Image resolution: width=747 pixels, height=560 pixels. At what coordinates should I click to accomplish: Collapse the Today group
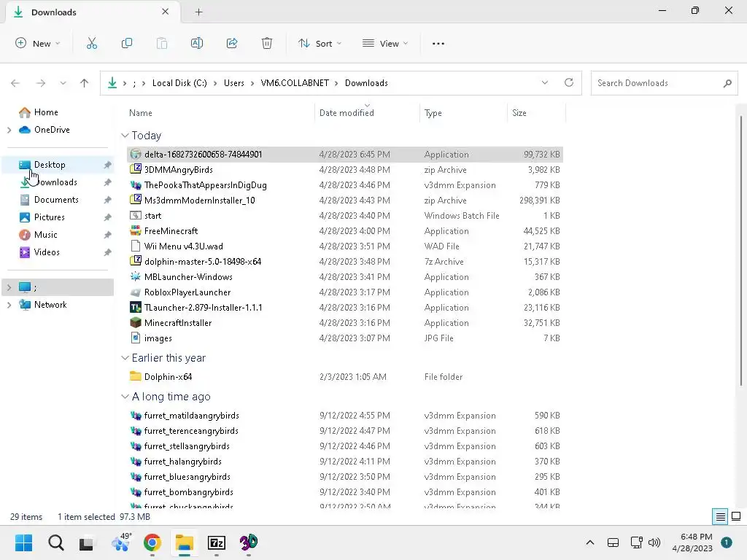point(125,136)
